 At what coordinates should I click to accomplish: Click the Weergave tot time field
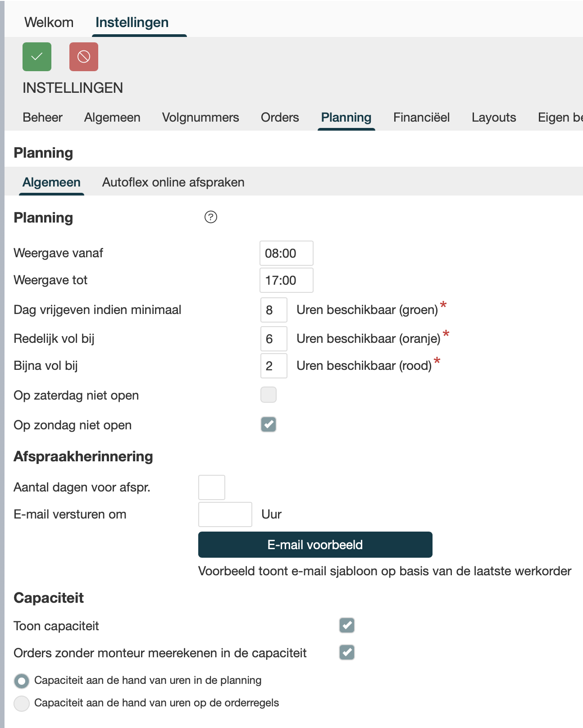coord(286,280)
